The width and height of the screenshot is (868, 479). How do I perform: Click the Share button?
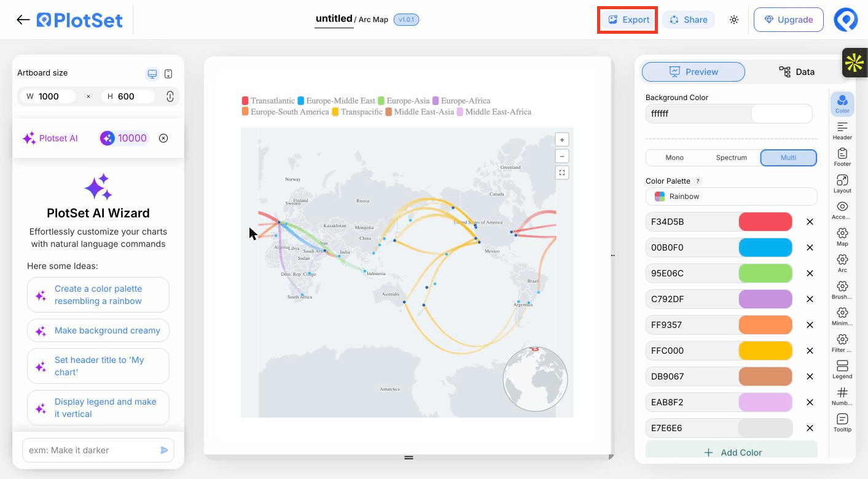pyautogui.click(x=688, y=20)
